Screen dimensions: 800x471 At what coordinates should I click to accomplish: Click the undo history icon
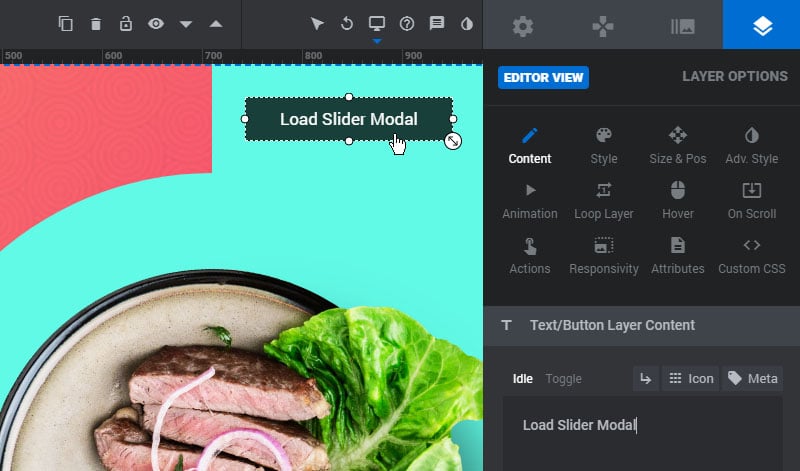tap(347, 24)
